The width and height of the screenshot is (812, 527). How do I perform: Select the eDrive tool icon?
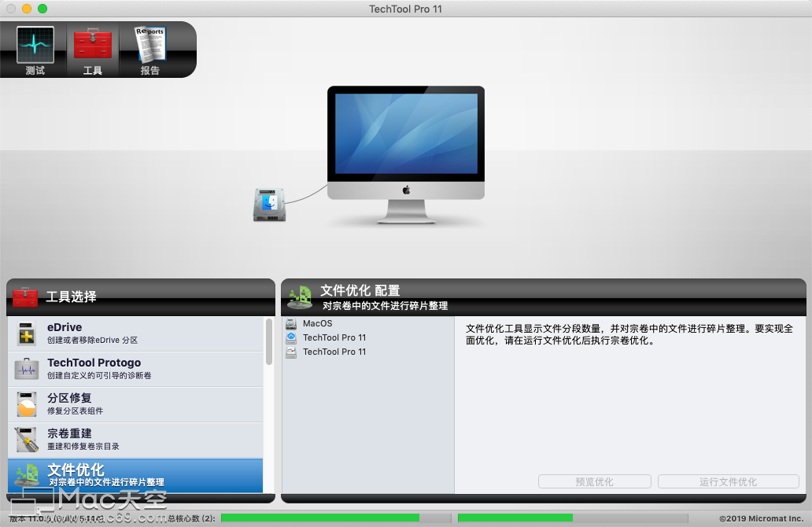coord(27,334)
